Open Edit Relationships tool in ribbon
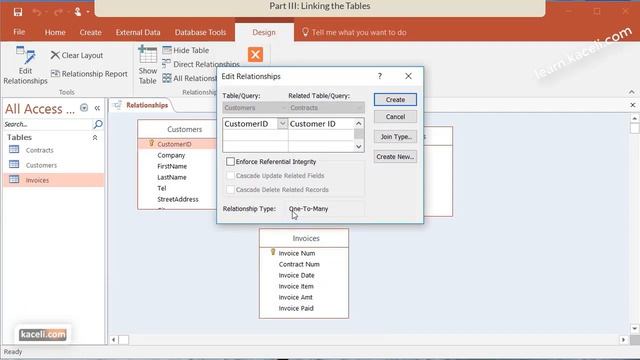 point(25,65)
